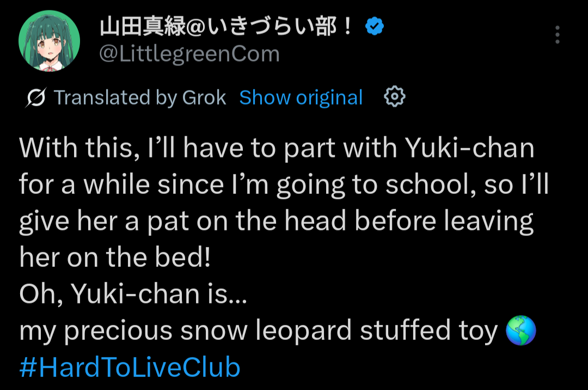Click the Grok slashed-circle logo icon

[x=36, y=98]
